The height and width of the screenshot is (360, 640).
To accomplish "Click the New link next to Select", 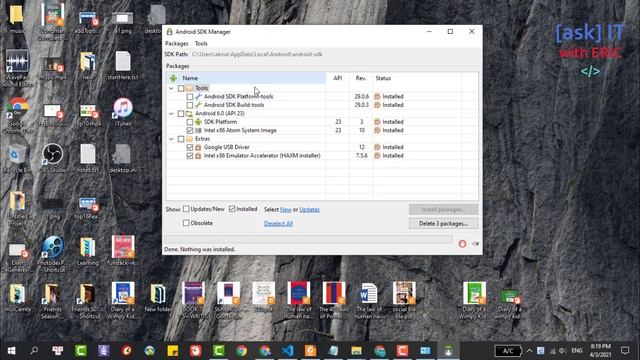I will pyautogui.click(x=286, y=209).
